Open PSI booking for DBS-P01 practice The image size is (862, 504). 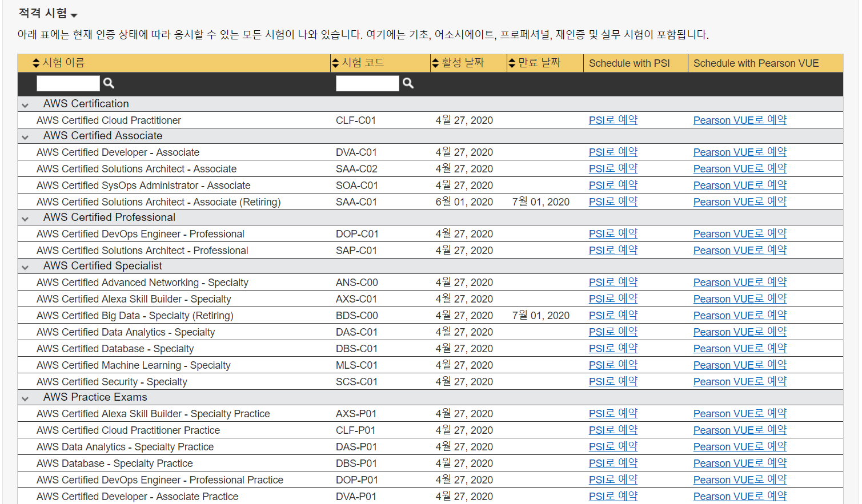click(613, 463)
